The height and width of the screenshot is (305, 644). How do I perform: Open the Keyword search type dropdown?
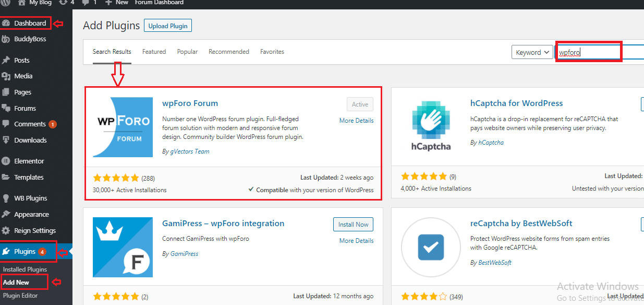[x=532, y=52]
